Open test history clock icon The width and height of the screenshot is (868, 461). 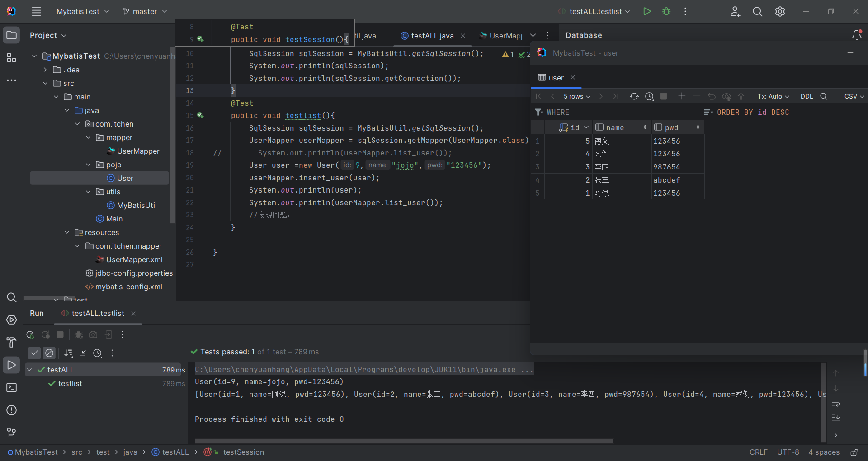tap(98, 353)
